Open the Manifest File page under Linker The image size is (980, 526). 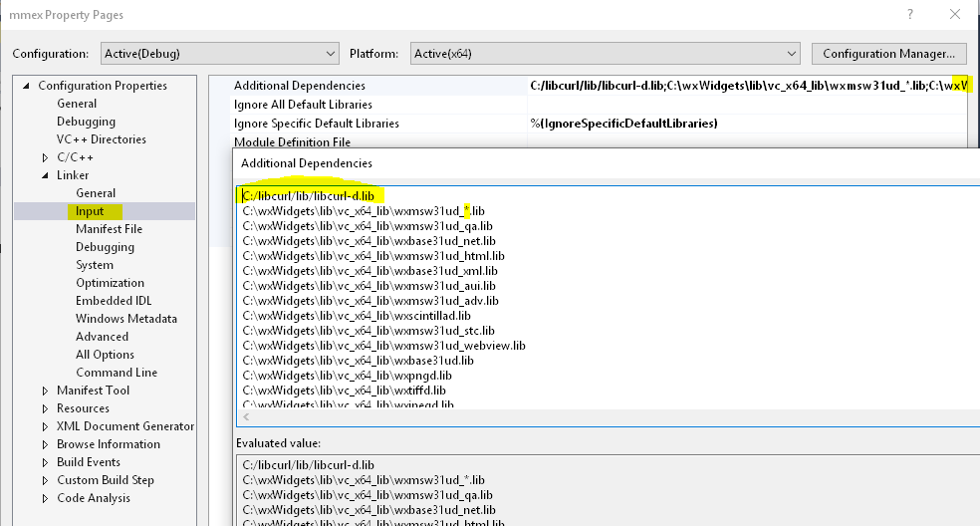pyautogui.click(x=110, y=229)
